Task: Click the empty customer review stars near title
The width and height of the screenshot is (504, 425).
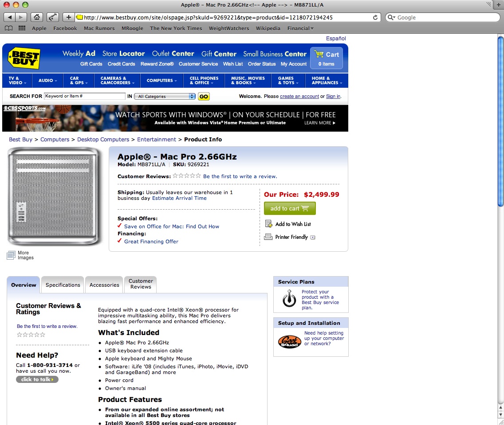Action: pos(187,175)
